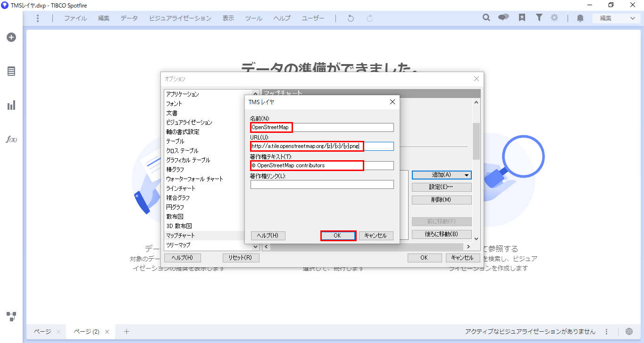Open the filter funnel icon
Image resolution: width=644 pixels, height=343 pixels.
point(539,18)
